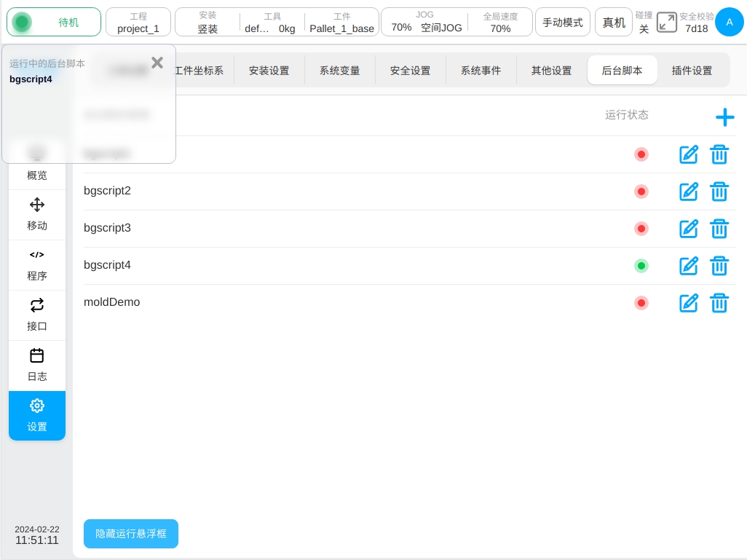The height and width of the screenshot is (560, 747).
Task: Open the 手动模式 mode selector
Action: click(563, 22)
